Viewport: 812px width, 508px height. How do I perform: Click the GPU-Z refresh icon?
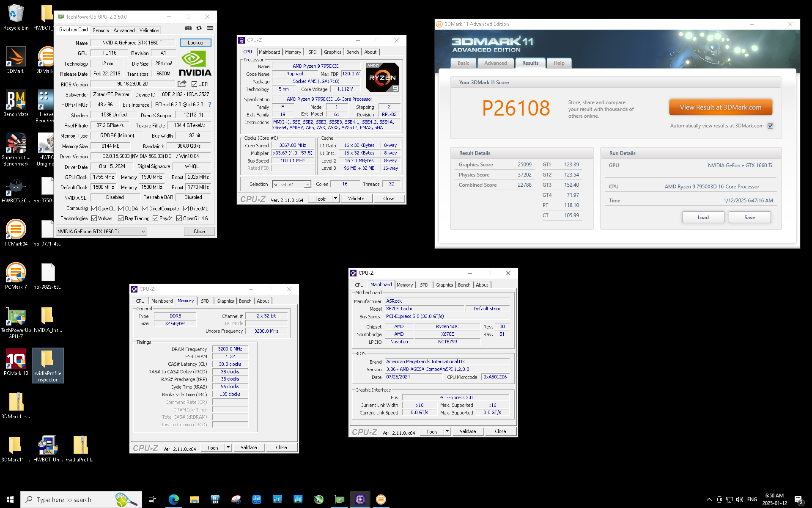click(x=199, y=28)
